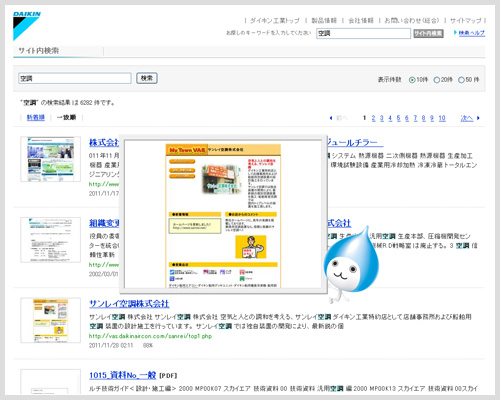Viewport: 500px width, 400px height.
Task: Go to results page 6
Action: click(407, 118)
